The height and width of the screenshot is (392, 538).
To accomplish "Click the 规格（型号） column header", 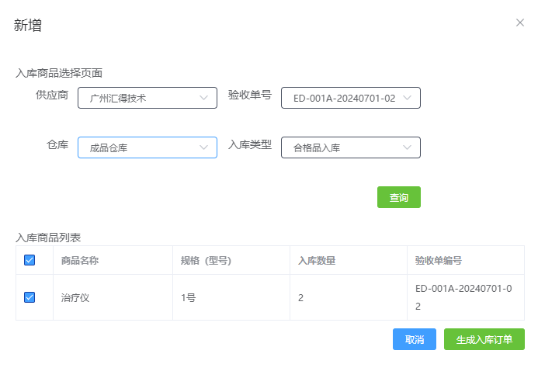I will 207,260.
